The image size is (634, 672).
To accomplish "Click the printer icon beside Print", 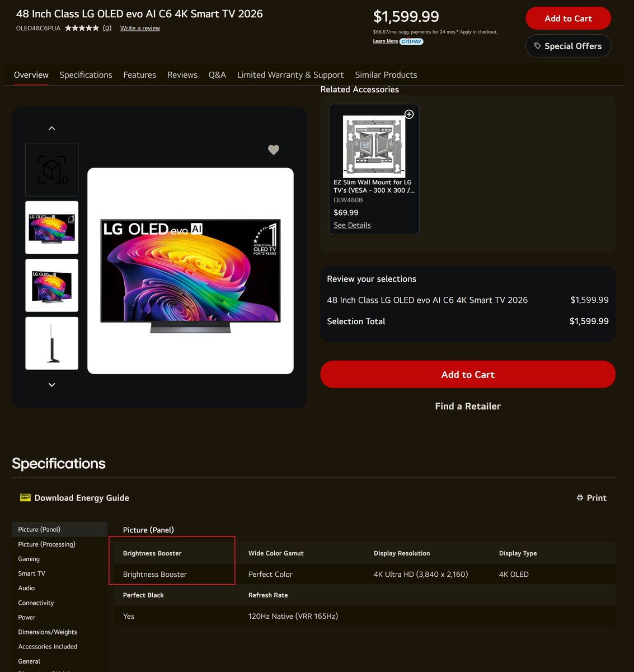I will pyautogui.click(x=580, y=498).
